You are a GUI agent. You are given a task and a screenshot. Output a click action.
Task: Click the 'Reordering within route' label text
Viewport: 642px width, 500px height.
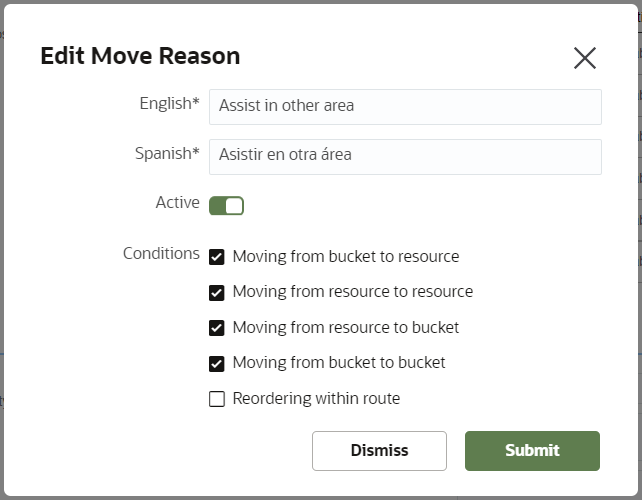[316, 399]
